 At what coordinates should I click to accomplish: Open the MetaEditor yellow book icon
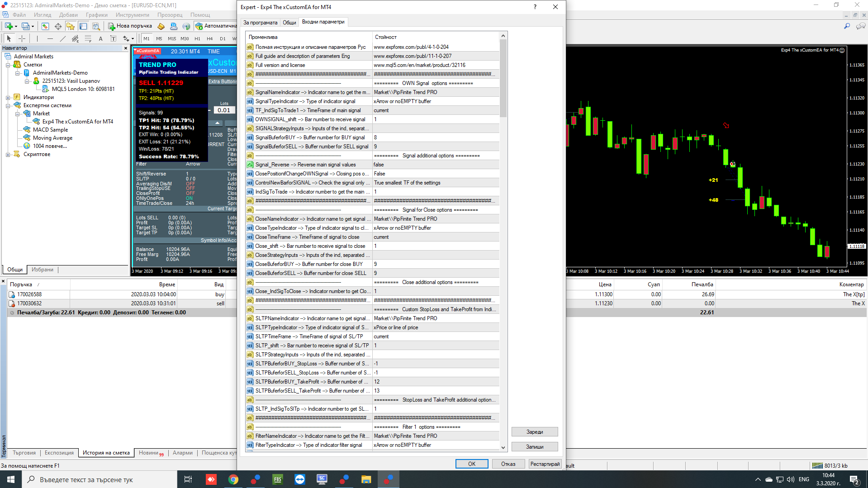click(161, 26)
